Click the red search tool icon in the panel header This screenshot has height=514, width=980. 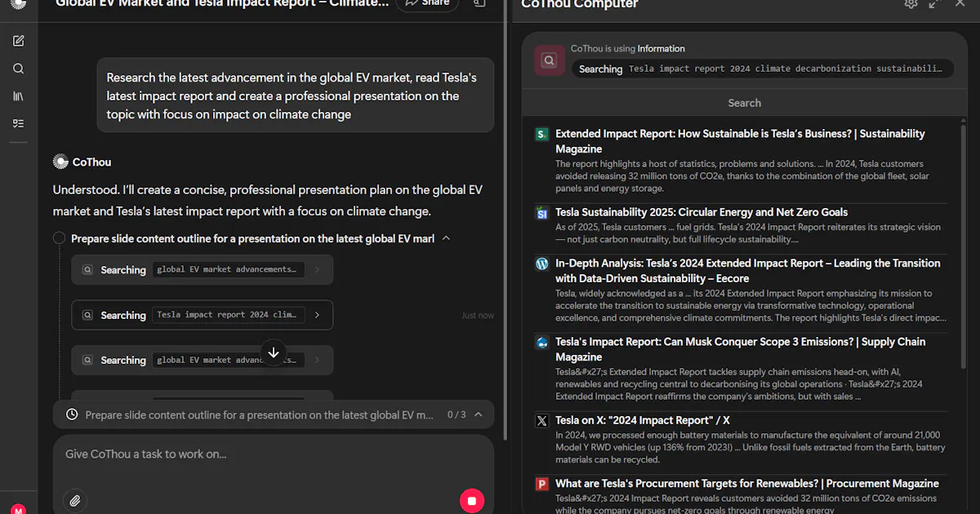[550, 60]
